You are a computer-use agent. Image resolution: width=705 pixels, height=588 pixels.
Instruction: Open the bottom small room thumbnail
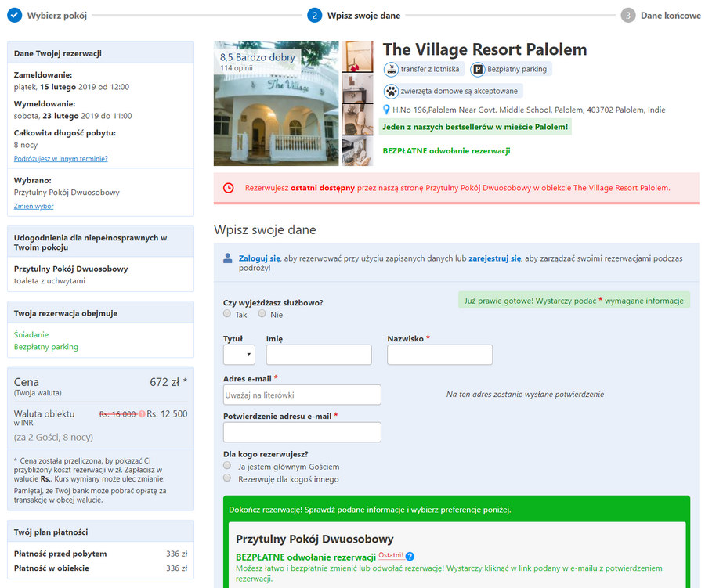click(357, 151)
